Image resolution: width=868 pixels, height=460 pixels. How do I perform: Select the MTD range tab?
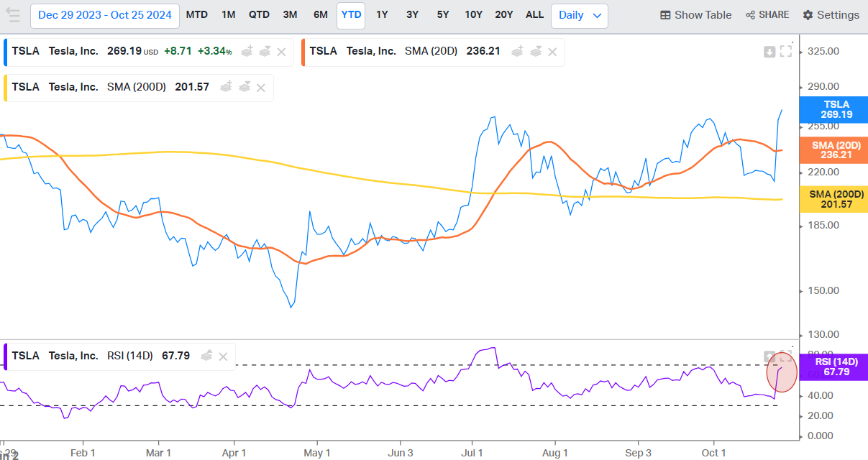(196, 15)
